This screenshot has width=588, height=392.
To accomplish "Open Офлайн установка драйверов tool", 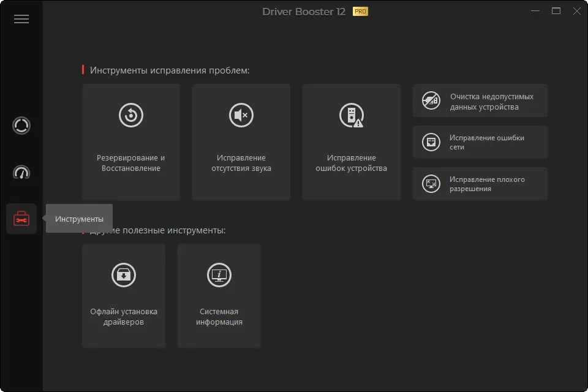I will (x=124, y=316).
